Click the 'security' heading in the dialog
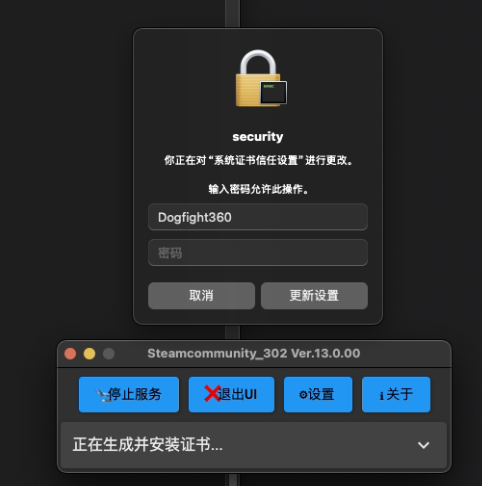 click(258, 137)
